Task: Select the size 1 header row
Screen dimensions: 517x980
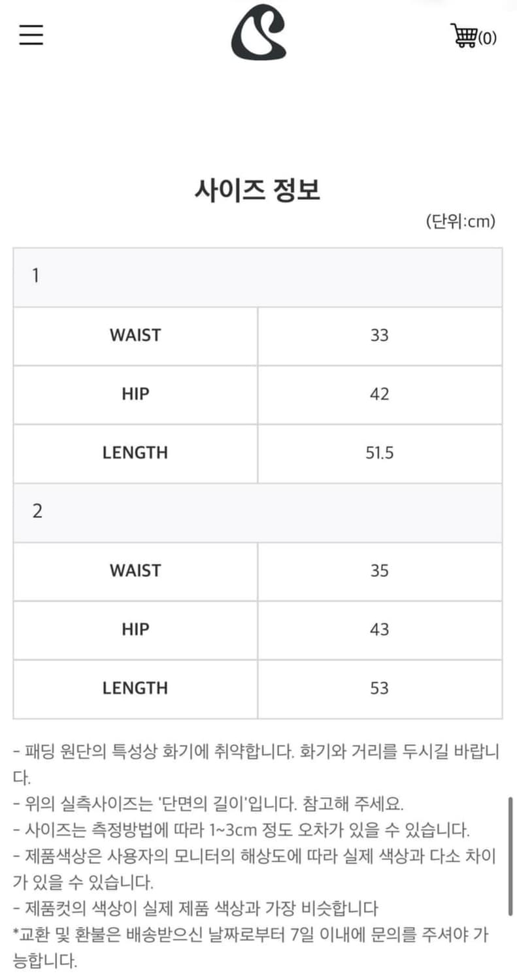Action: coord(258,277)
